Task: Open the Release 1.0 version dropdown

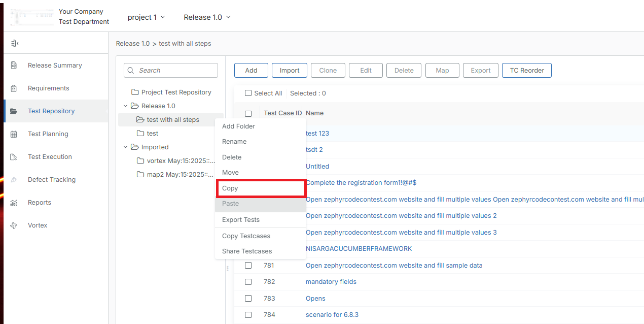Action: [207, 17]
